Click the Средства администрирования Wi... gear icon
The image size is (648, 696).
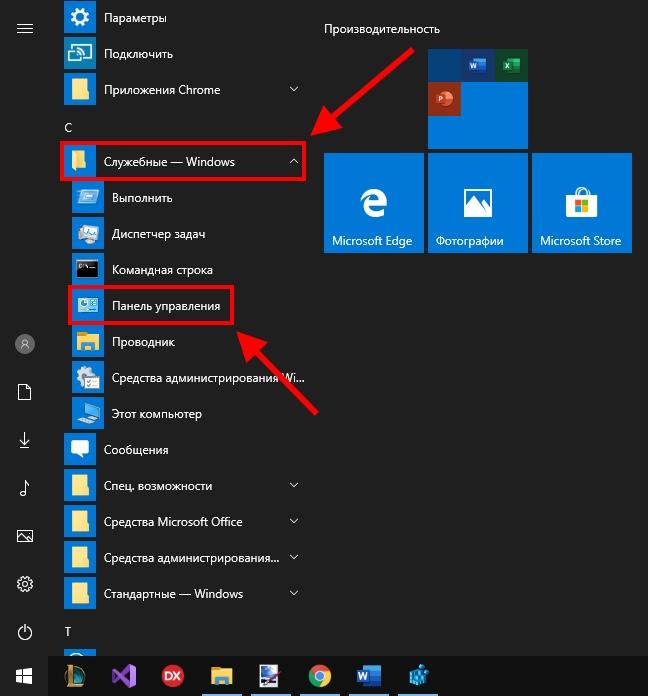click(88, 377)
